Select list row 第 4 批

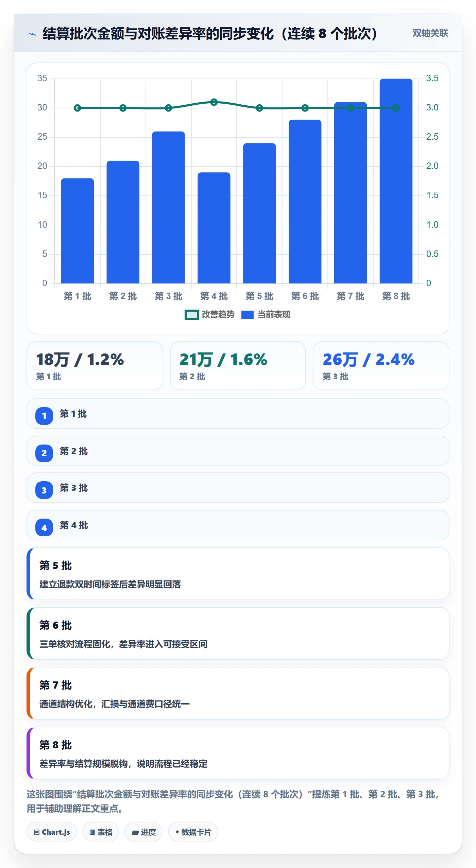(x=238, y=525)
